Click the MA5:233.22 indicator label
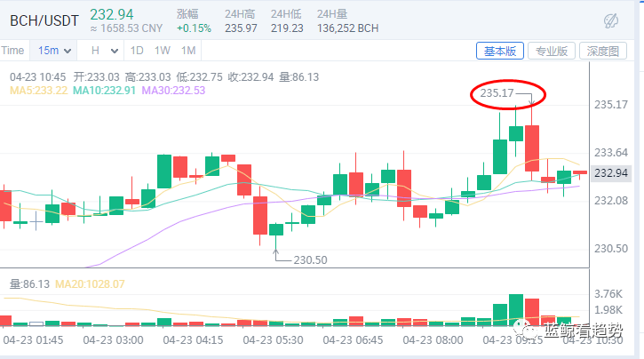Image resolution: width=644 pixels, height=359 pixels. pos(38,91)
